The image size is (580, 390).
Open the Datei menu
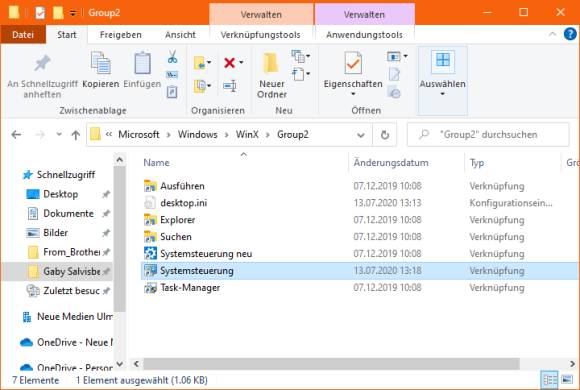click(23, 35)
